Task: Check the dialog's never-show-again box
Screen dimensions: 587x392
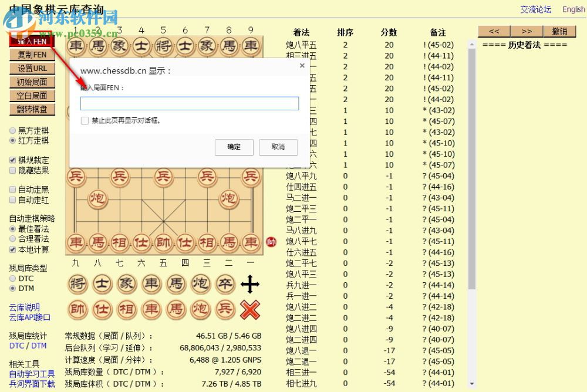Action: pyautogui.click(x=85, y=120)
